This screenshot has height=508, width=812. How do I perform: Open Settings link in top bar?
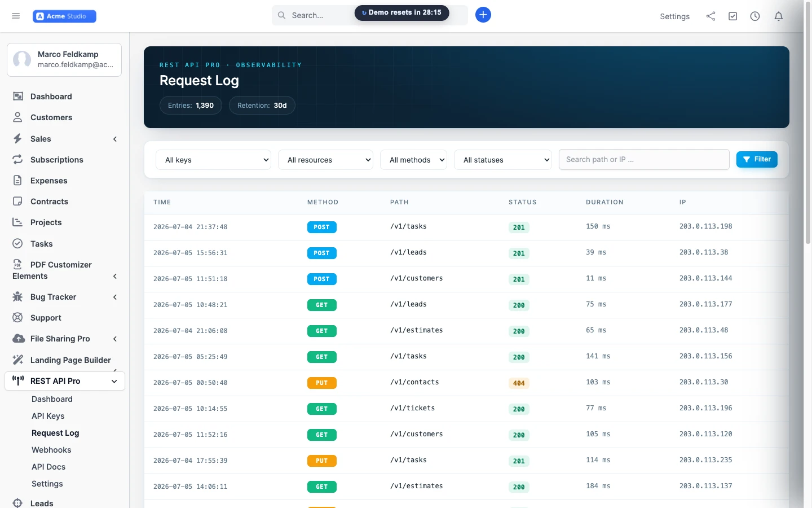674,16
